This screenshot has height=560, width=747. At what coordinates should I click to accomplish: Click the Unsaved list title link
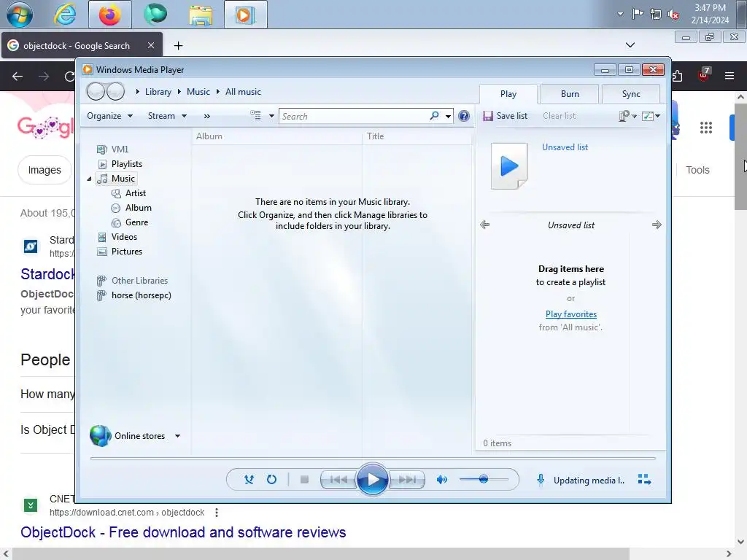pos(565,147)
